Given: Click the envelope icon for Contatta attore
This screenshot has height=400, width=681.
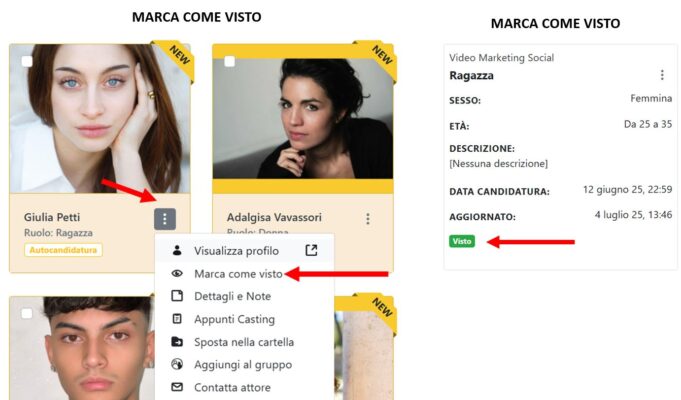Looking at the screenshot, I should 177,387.
